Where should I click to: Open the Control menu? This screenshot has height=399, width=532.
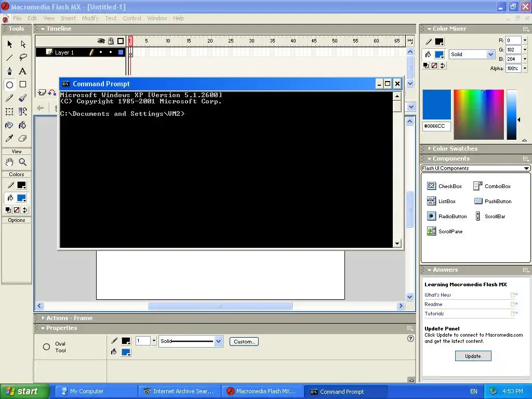click(131, 18)
